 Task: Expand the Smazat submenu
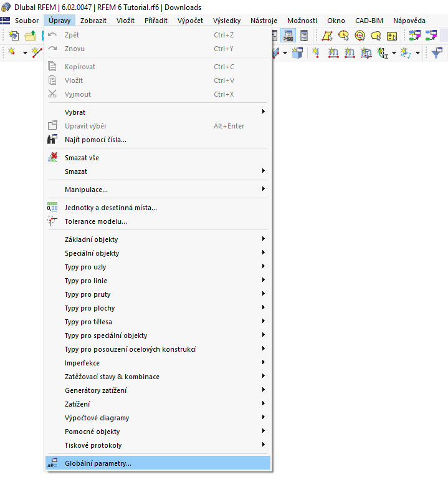158,171
